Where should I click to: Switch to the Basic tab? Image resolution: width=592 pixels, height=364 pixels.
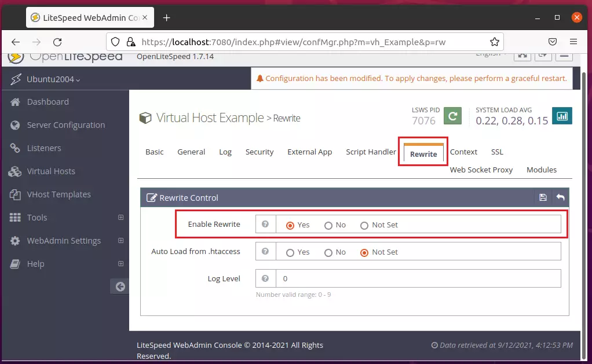click(x=155, y=152)
